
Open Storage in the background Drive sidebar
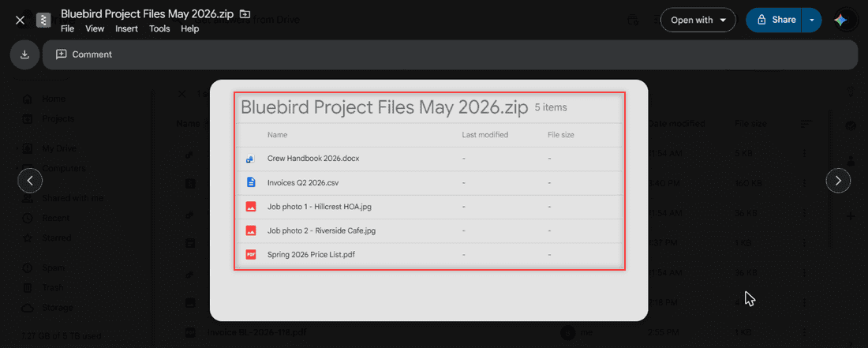coord(58,308)
